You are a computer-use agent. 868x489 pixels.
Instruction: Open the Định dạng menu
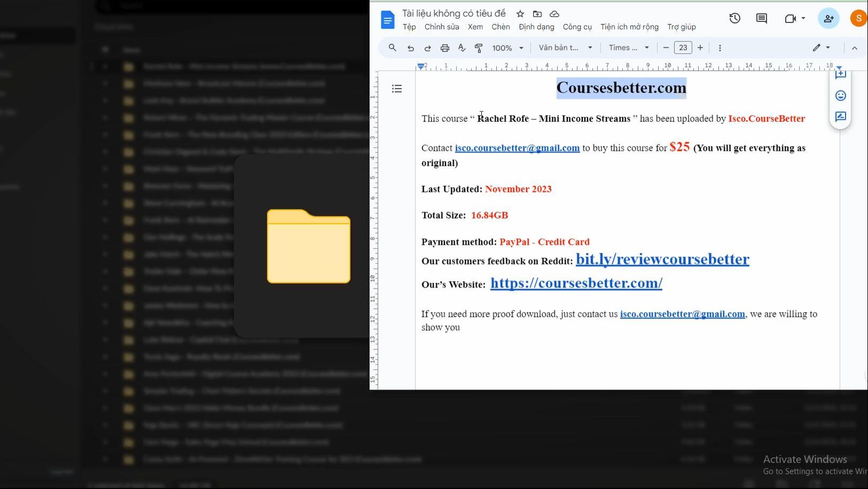[x=536, y=27]
